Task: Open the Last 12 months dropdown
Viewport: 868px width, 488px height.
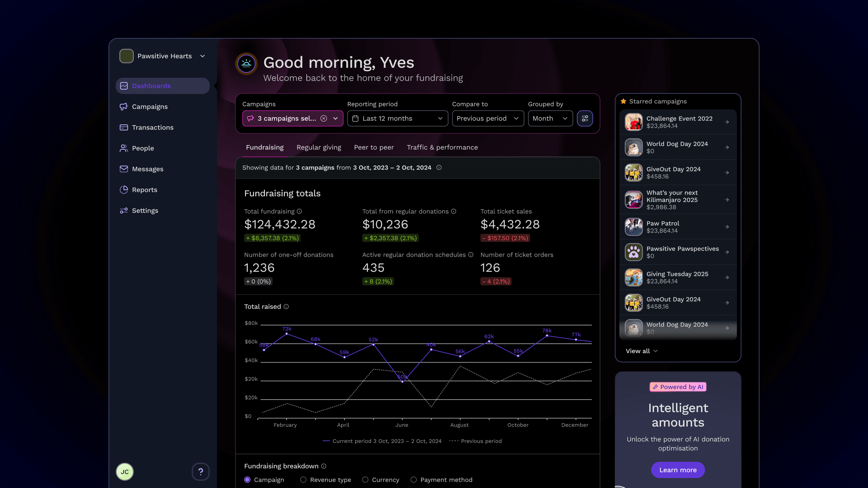Action: (397, 118)
